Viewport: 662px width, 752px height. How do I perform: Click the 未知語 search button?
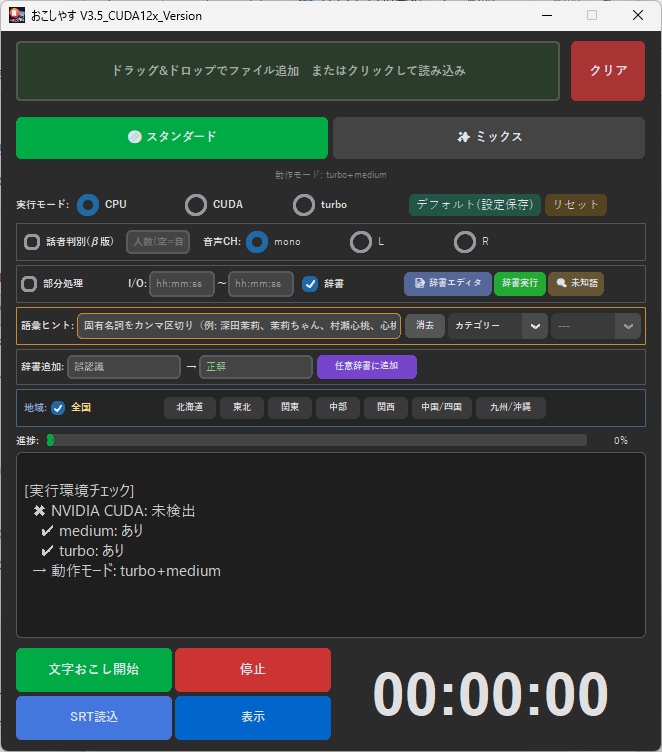(576, 283)
